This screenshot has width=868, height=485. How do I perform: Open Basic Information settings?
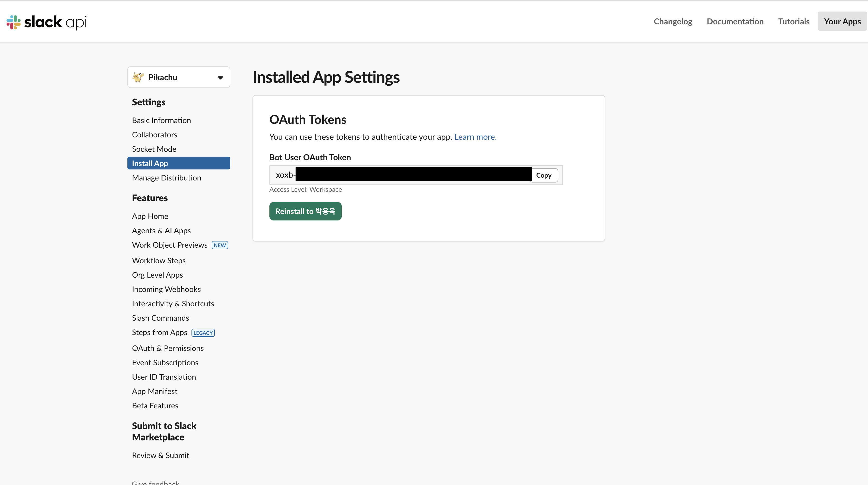(x=162, y=120)
